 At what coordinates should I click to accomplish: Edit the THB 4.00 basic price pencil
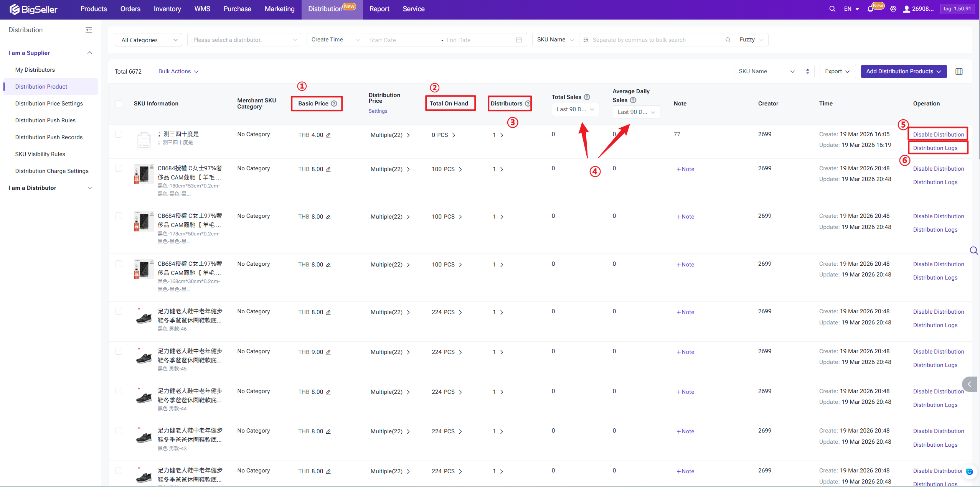pyautogui.click(x=328, y=135)
